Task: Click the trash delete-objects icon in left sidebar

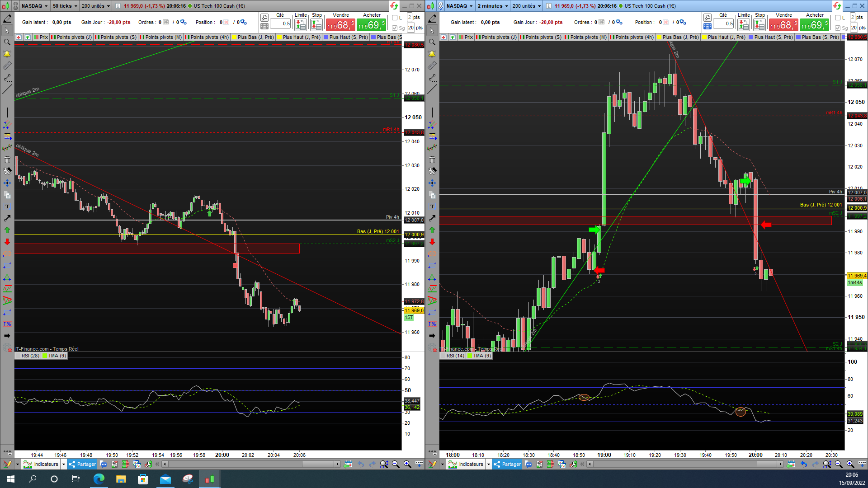Action: click(7, 160)
